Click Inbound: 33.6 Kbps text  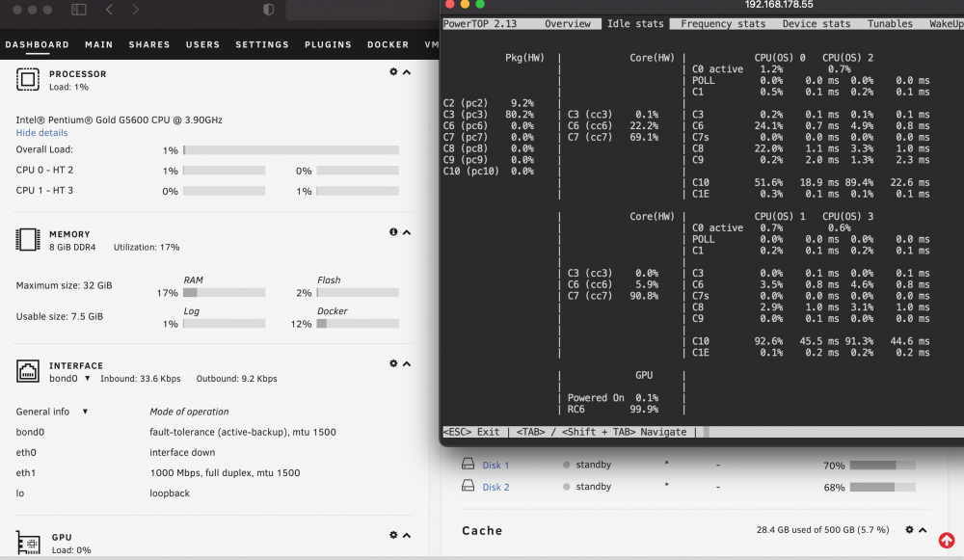(x=140, y=379)
